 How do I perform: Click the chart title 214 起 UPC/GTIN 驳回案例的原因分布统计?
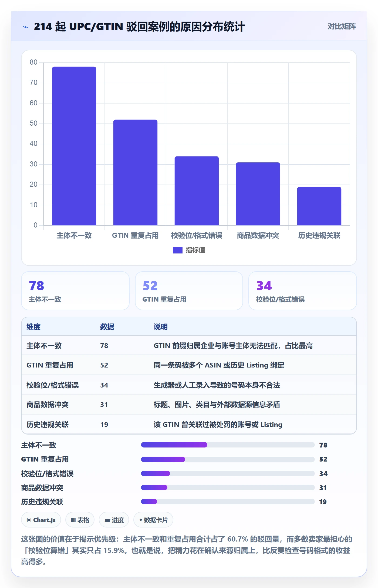coord(139,27)
